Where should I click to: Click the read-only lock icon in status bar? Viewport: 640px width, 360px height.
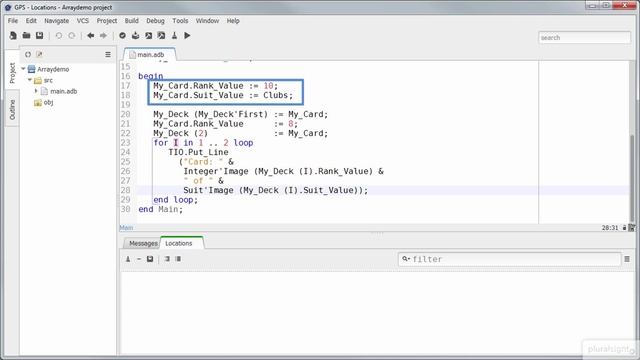624,228
